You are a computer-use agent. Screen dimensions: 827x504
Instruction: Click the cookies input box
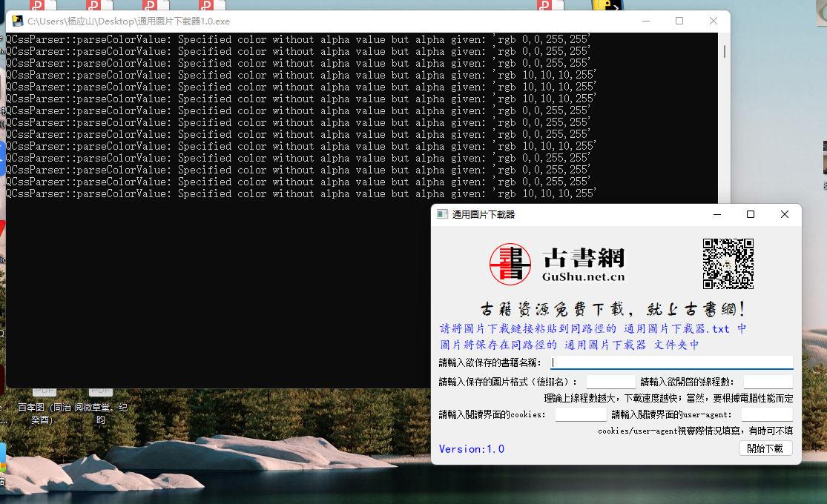click(581, 414)
